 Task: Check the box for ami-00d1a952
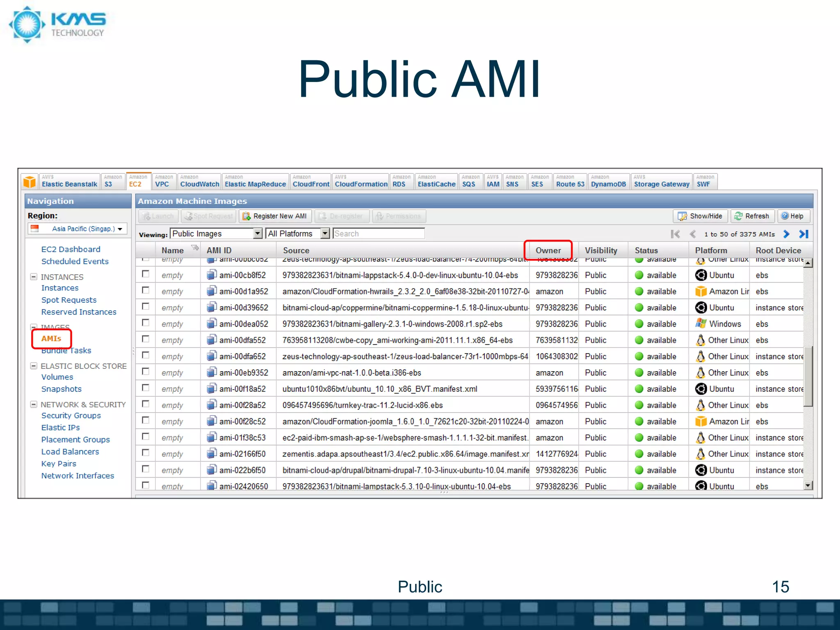pos(145,290)
